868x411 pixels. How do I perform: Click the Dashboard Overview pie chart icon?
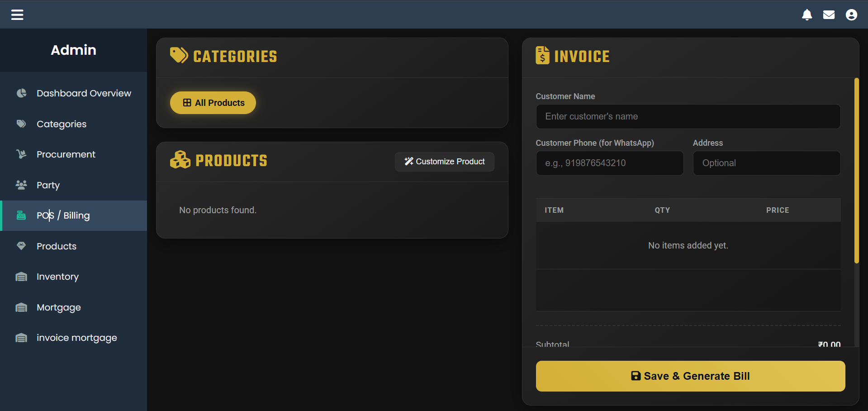tap(21, 93)
